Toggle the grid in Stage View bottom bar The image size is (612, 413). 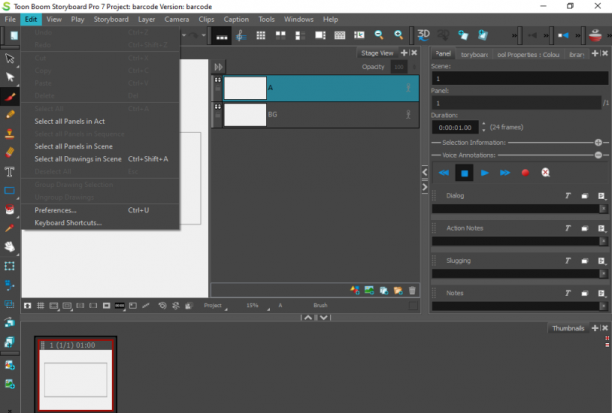pyautogui.click(x=41, y=306)
